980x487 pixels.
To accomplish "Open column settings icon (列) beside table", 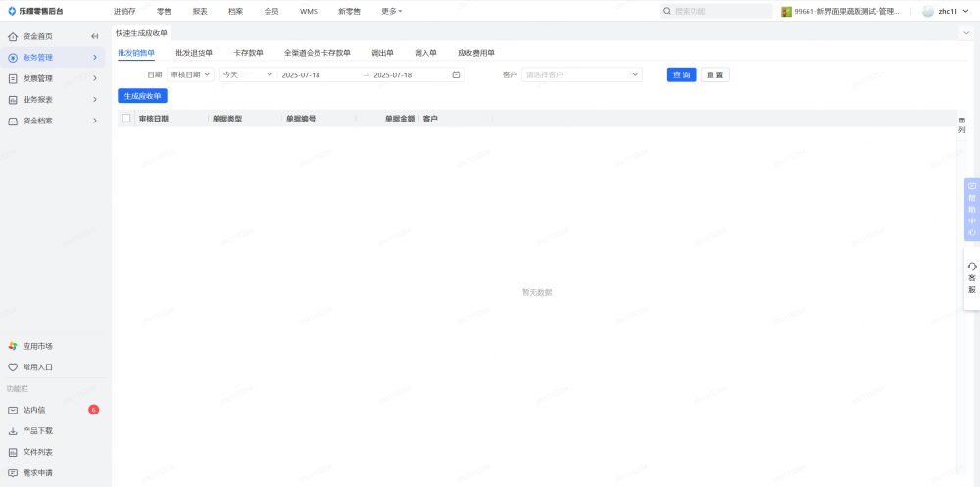I will pyautogui.click(x=961, y=121).
